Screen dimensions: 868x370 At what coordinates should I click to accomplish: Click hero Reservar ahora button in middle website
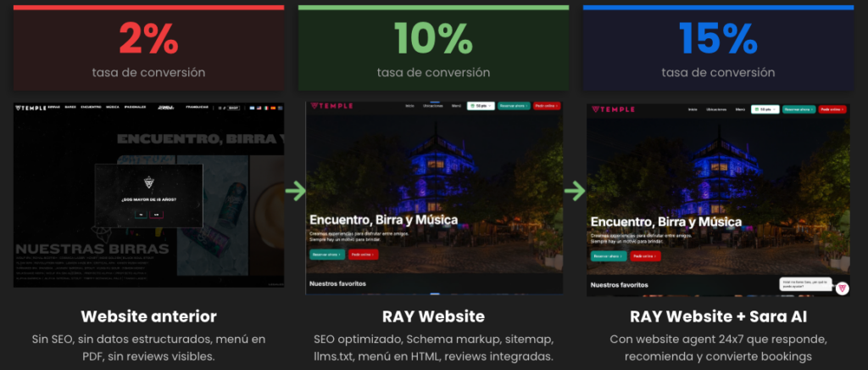326,254
